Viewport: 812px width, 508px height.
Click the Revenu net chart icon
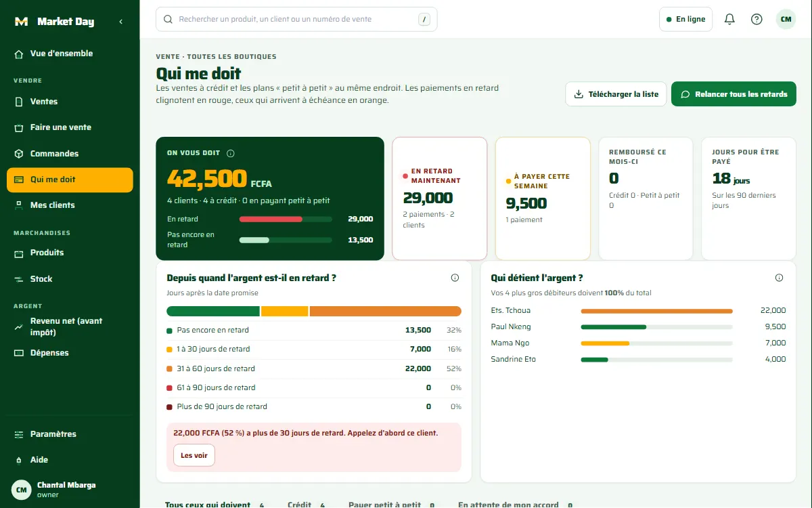(x=19, y=327)
